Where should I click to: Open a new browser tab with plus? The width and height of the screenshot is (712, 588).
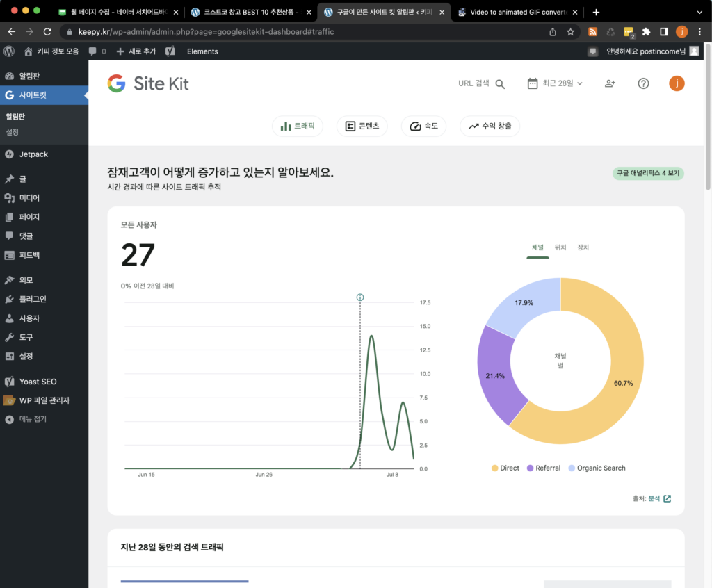tap(596, 13)
